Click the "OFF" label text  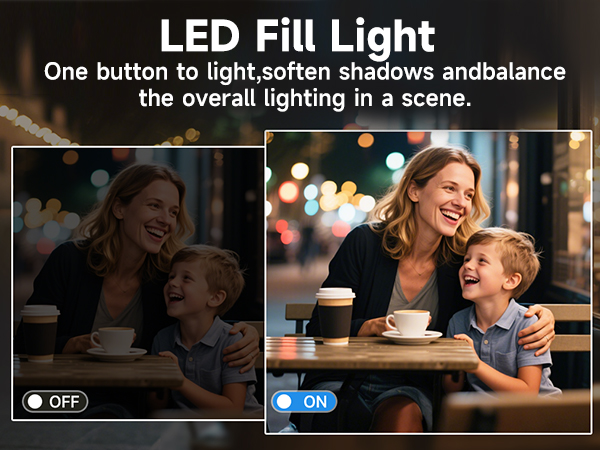coord(64,402)
